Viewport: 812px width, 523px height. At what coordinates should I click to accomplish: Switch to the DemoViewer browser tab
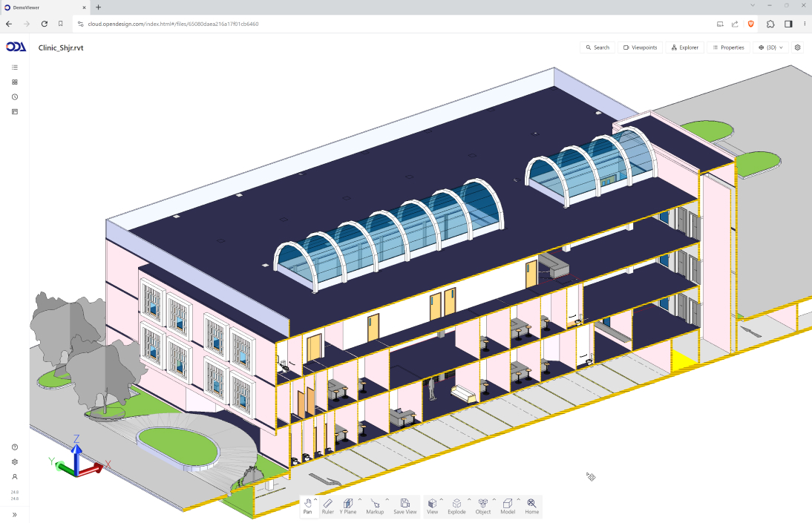[x=45, y=7]
